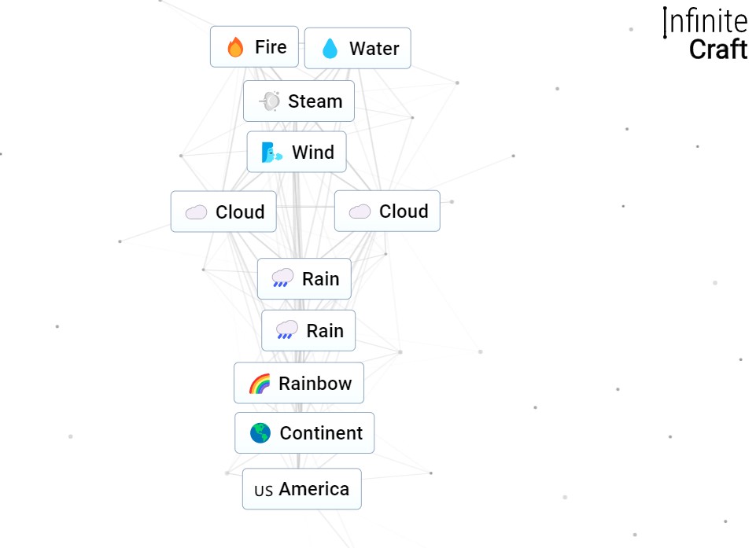756x548 pixels.
Task: Click the blowing face icon on Wind
Action: 272,153
